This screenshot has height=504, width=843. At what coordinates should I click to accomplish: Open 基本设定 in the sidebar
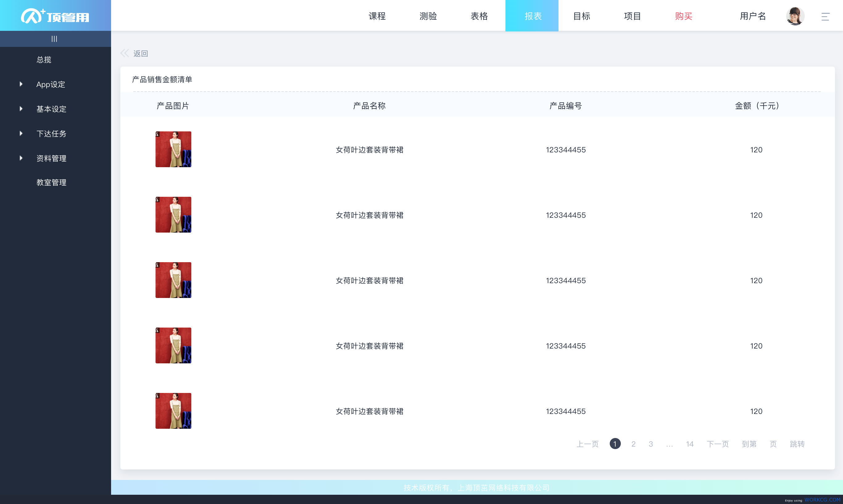(x=51, y=109)
